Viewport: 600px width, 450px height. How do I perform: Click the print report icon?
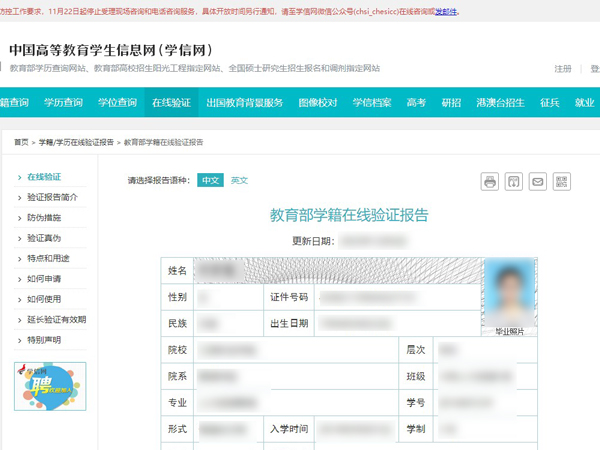pos(489,181)
